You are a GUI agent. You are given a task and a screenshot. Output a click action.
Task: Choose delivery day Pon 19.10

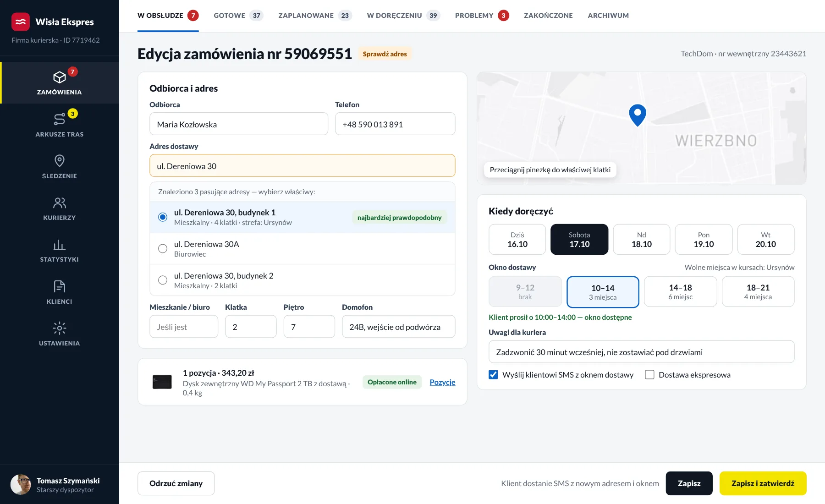[x=704, y=239]
